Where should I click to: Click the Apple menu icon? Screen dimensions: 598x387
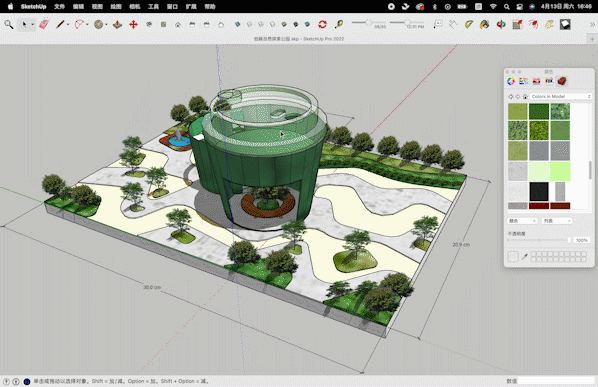tap(10, 6)
